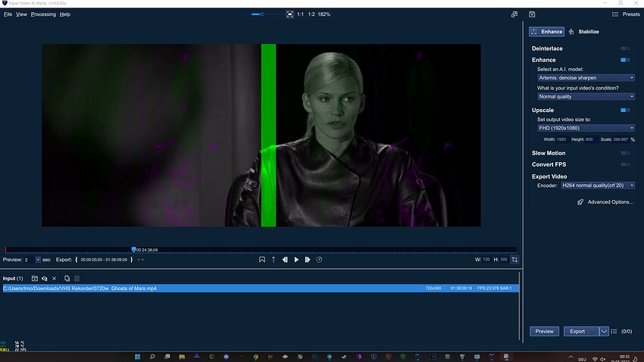
Task: Switch to the Stabilize tab
Action: [584, 32]
